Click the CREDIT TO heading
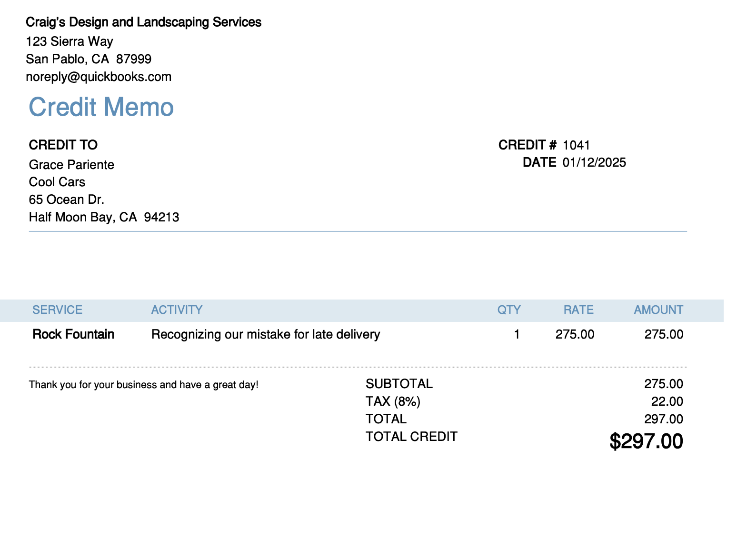The image size is (737, 560). point(63,145)
